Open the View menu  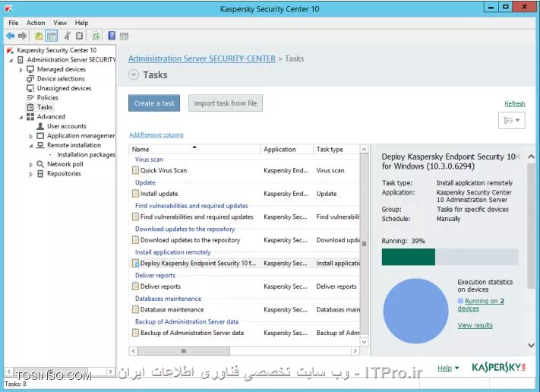pyautogui.click(x=60, y=23)
